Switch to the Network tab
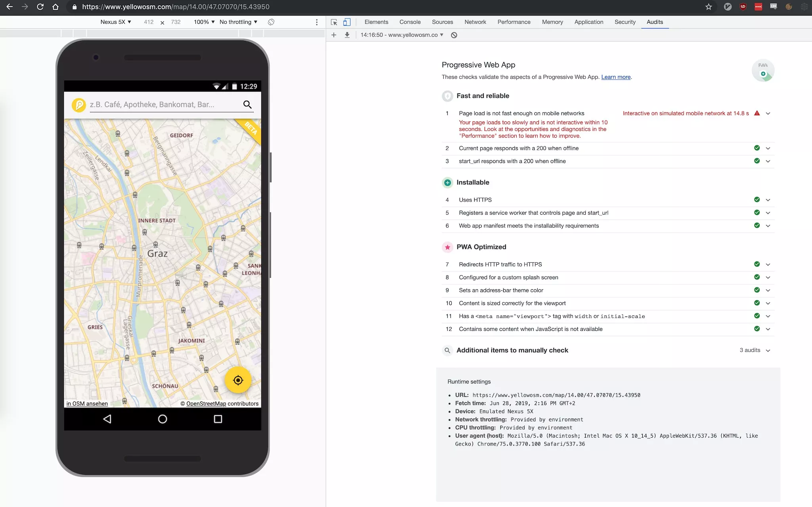812x507 pixels. point(475,22)
